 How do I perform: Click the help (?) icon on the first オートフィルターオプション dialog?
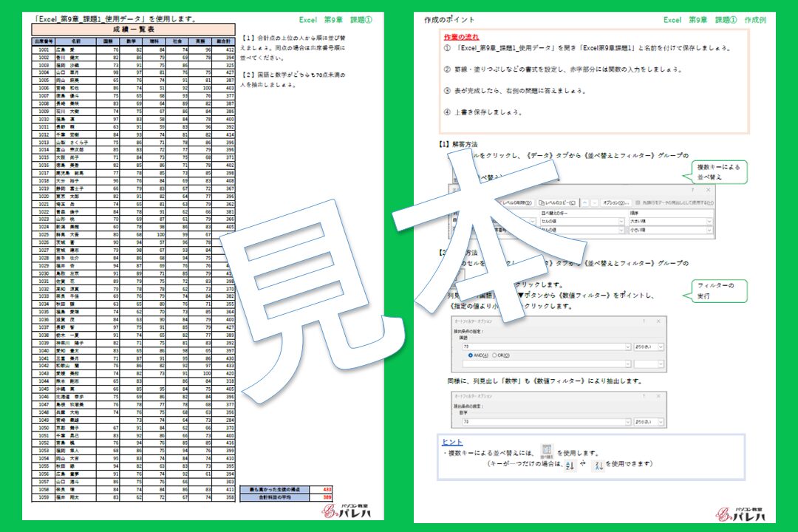642,322
